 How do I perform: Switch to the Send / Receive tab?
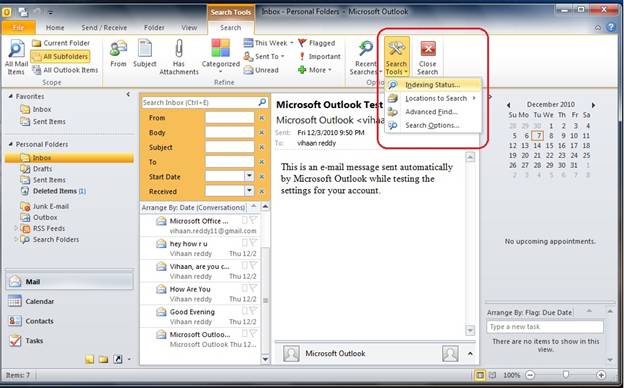pos(104,28)
